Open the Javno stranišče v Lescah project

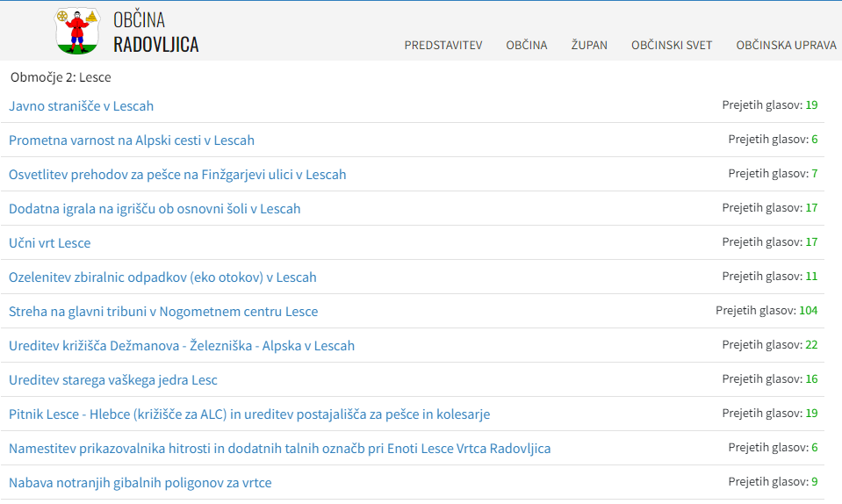[x=81, y=106]
